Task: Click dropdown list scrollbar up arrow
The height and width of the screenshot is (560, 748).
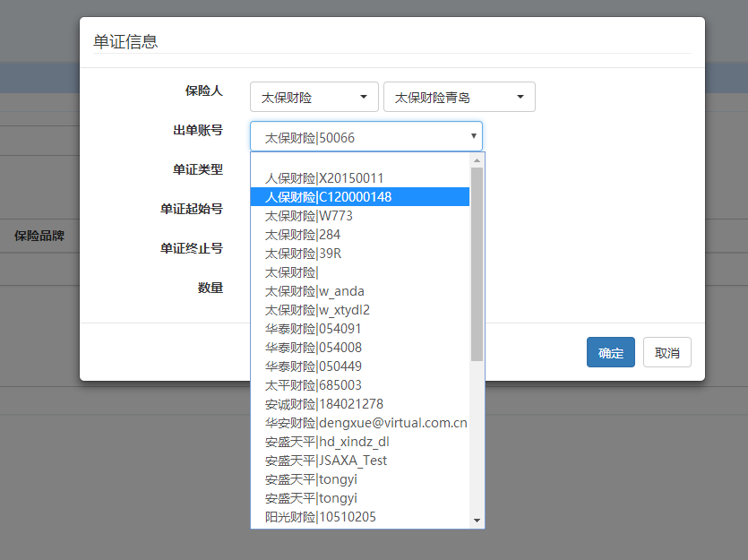Action: [x=477, y=160]
